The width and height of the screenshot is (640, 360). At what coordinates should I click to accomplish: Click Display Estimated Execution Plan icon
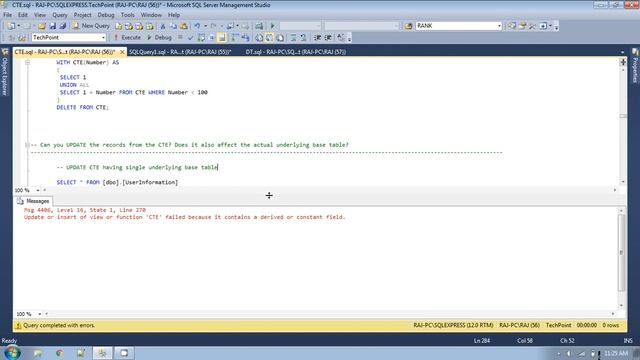pos(201,38)
